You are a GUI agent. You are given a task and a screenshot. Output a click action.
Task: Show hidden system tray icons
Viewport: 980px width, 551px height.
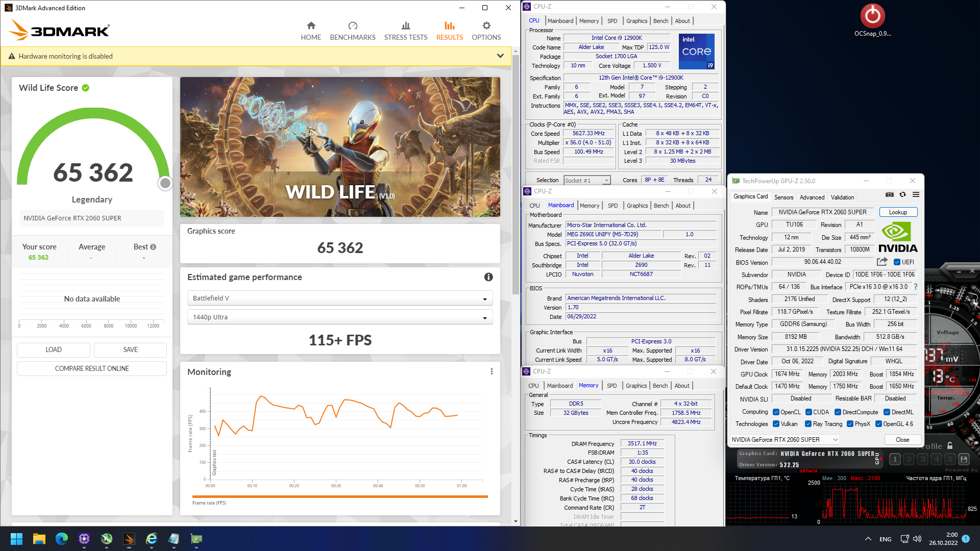coord(868,539)
